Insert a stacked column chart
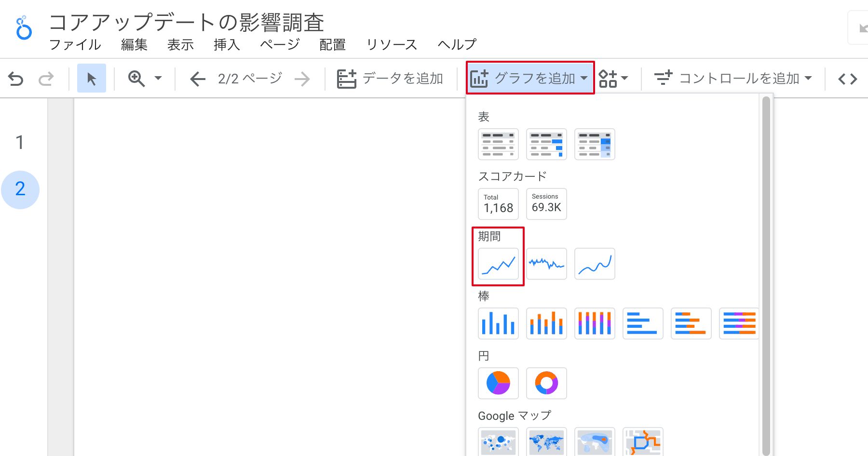This screenshot has width=868, height=456. [x=546, y=323]
